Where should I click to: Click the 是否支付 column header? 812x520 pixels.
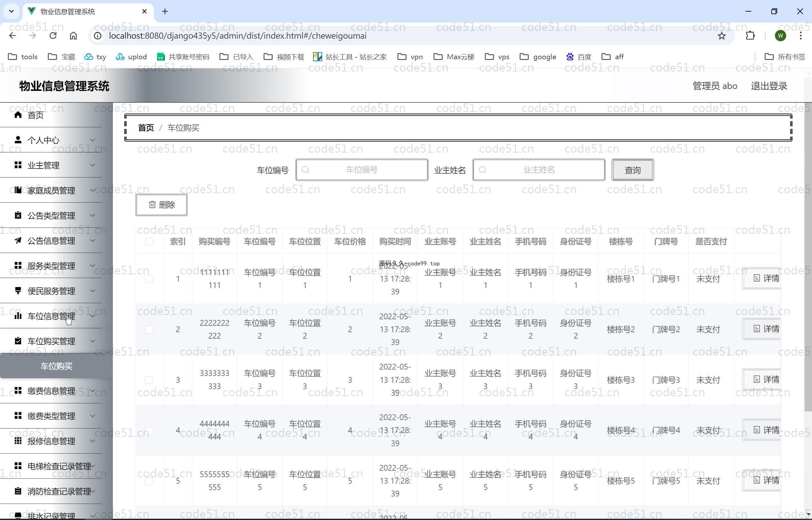pyautogui.click(x=711, y=241)
